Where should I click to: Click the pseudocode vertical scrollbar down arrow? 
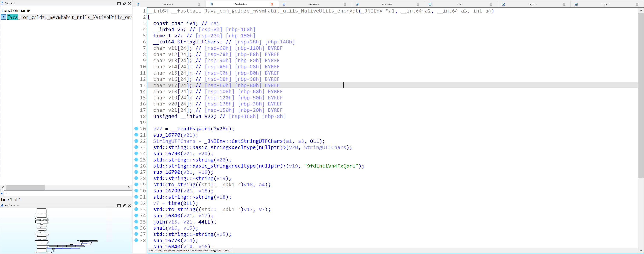click(641, 250)
